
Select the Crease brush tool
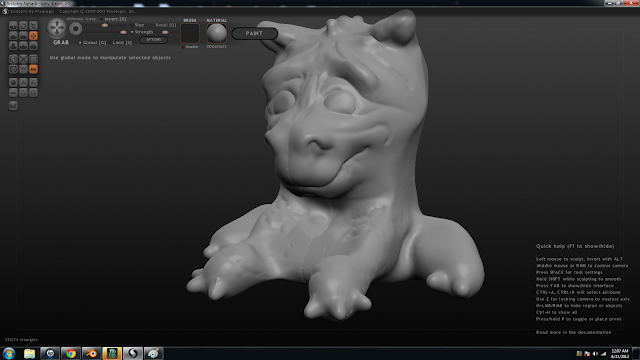pos(13,26)
